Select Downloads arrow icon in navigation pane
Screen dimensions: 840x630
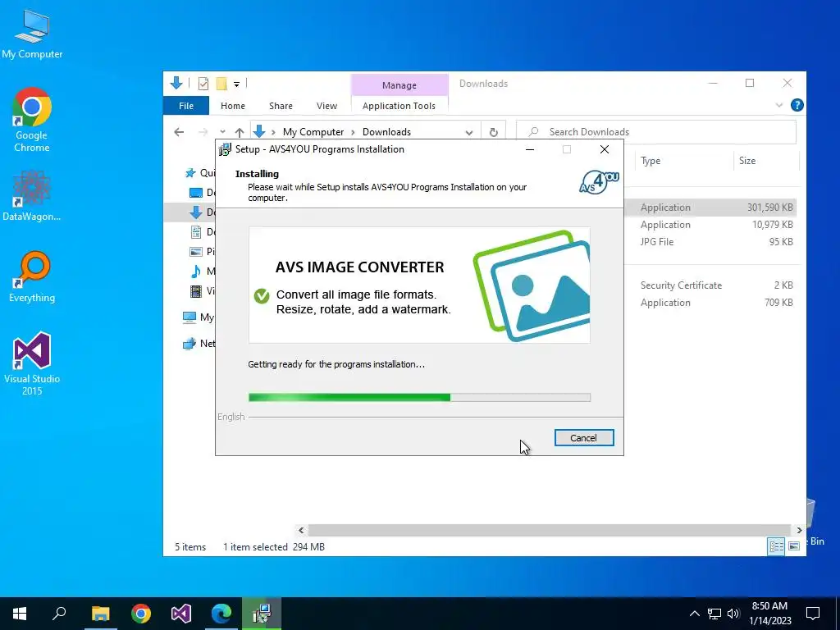(x=196, y=212)
